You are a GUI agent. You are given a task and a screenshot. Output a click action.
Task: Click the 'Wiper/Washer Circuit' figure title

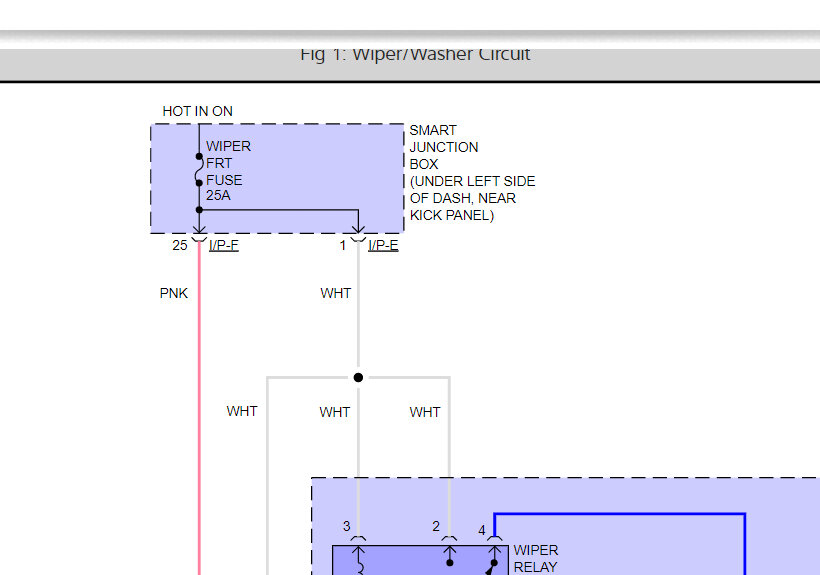click(415, 54)
